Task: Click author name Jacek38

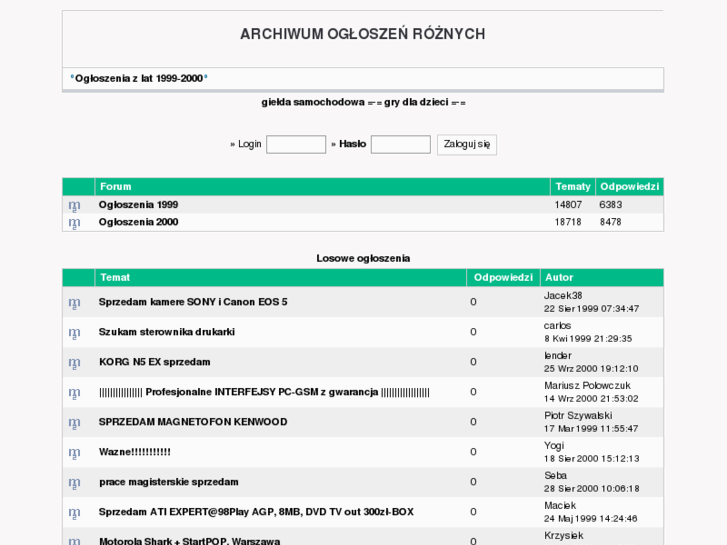Action: pos(563,295)
